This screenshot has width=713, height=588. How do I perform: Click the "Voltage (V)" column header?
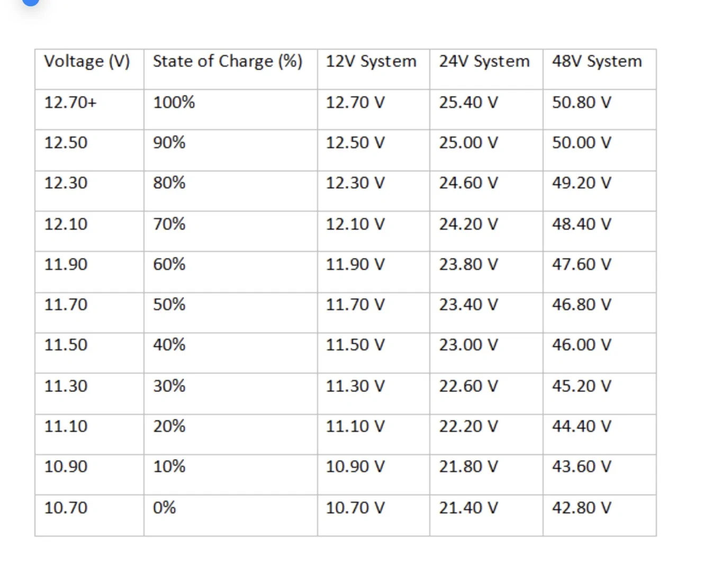(87, 61)
